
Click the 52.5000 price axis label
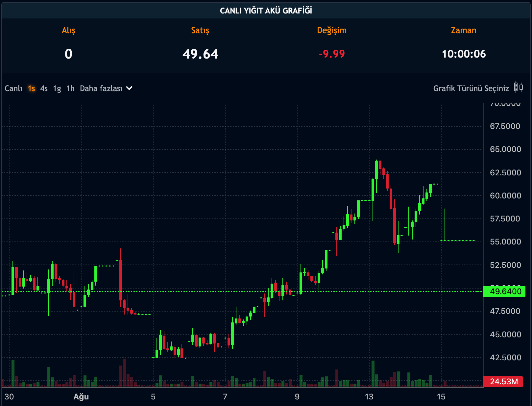click(x=505, y=265)
